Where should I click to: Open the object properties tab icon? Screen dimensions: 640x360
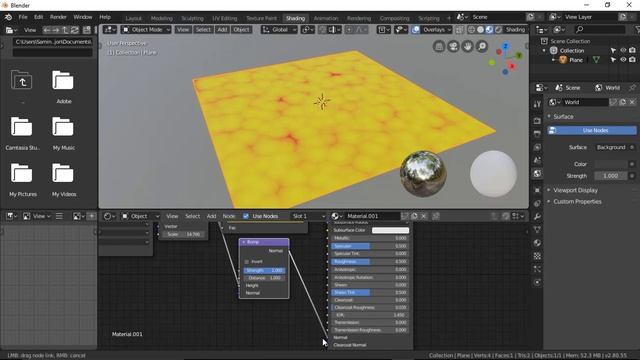537,190
